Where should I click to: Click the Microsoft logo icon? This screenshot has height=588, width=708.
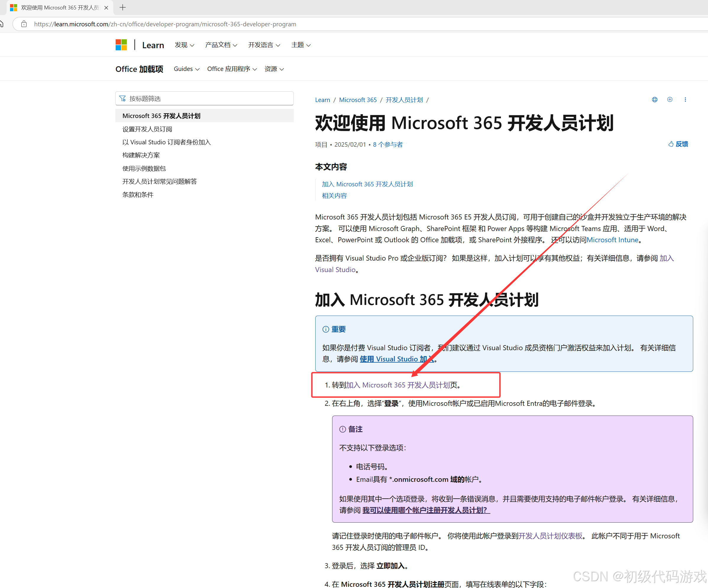(121, 45)
